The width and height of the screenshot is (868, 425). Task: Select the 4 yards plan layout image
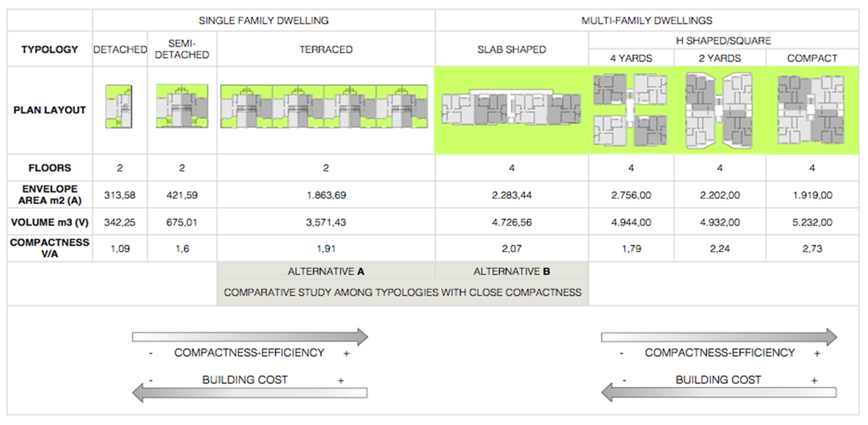point(630,110)
